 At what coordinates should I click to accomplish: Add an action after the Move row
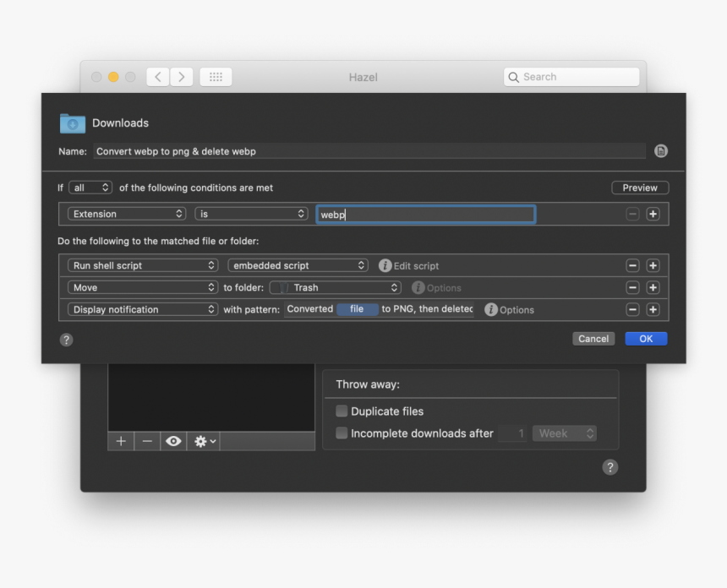(653, 288)
